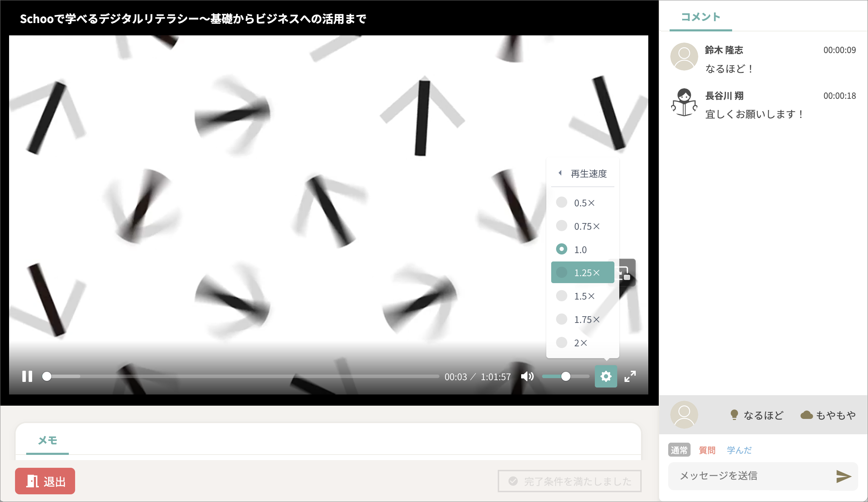Click the name 長谷川 翔
Image resolution: width=868 pixels, height=502 pixels.
coord(724,96)
